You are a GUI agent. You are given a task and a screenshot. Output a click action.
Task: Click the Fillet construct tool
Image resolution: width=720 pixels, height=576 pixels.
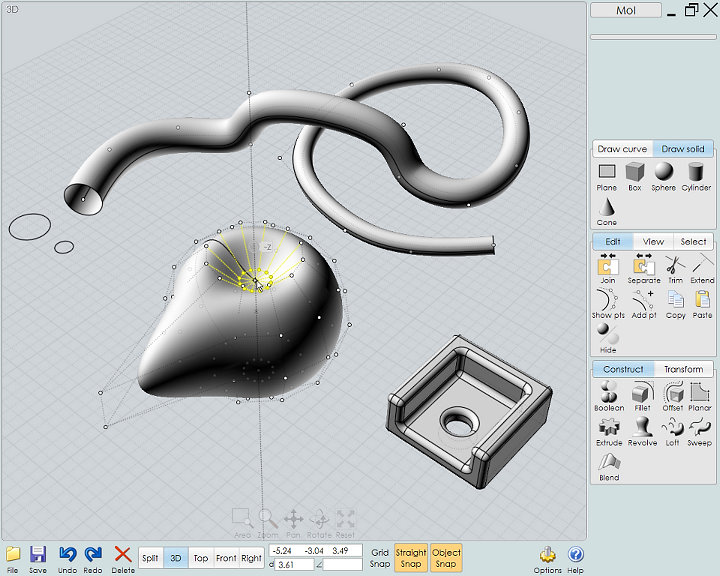point(640,395)
